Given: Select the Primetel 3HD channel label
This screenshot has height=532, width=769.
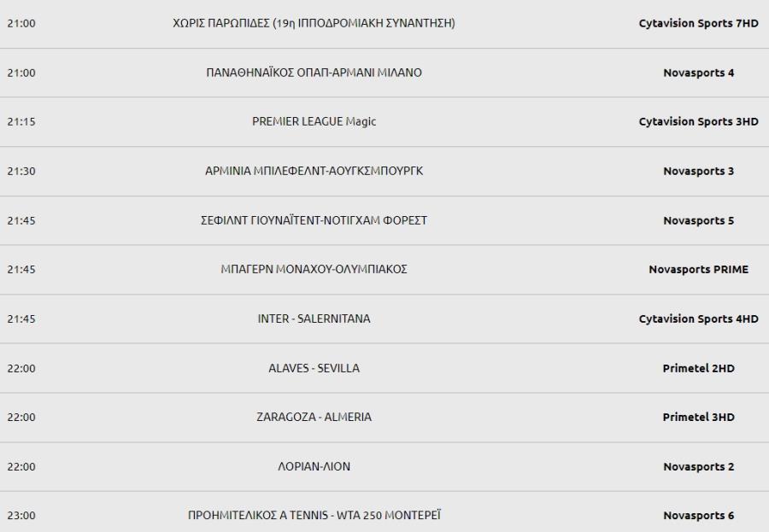Looking at the screenshot, I should (x=698, y=418).
